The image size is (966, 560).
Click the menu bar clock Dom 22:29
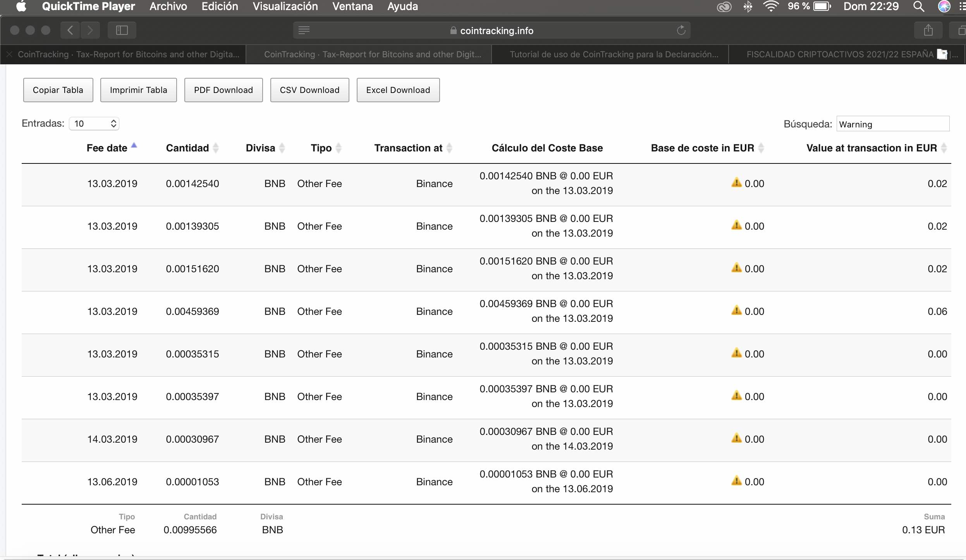click(x=871, y=7)
